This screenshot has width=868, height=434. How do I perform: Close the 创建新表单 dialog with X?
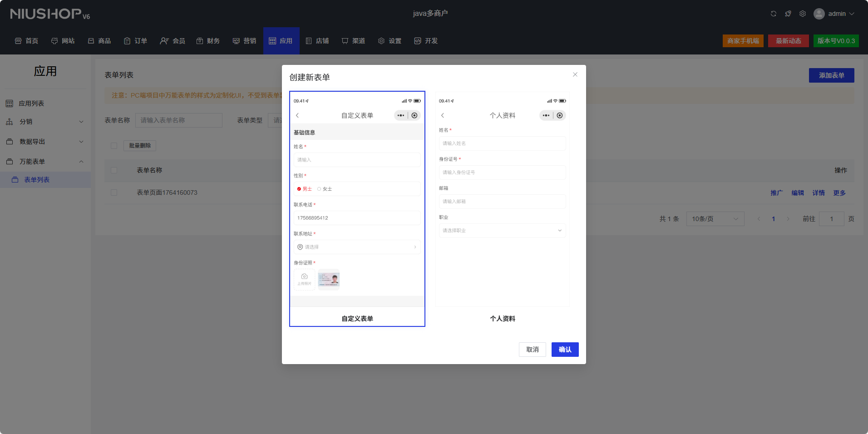tap(575, 74)
